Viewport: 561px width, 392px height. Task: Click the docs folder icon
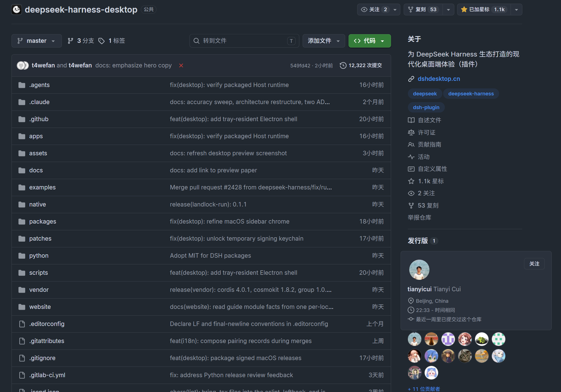tap(22, 170)
